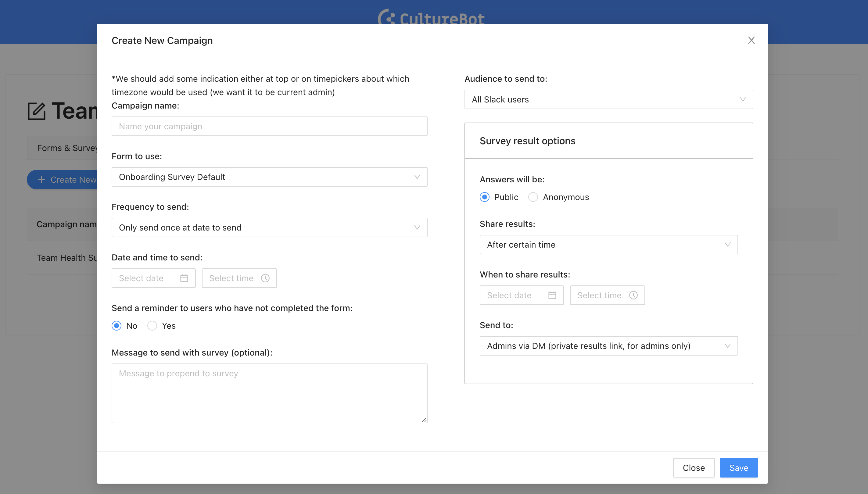Click the Create New Campaign title text
The image size is (868, 494).
(162, 40)
